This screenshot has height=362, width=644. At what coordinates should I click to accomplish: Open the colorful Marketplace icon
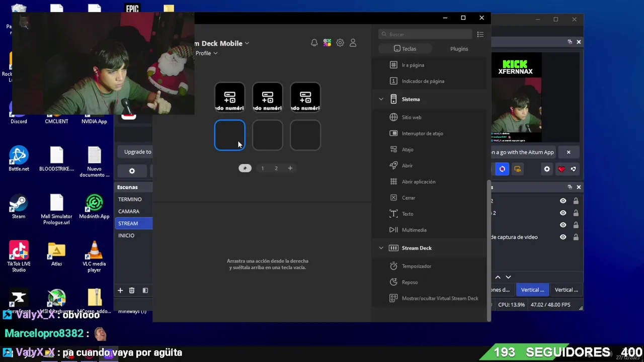(x=327, y=43)
